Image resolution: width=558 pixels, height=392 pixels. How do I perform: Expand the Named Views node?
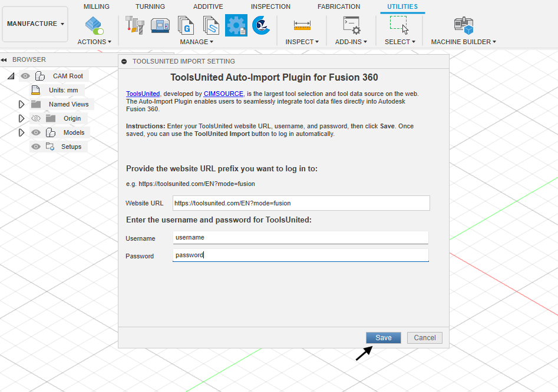point(21,104)
